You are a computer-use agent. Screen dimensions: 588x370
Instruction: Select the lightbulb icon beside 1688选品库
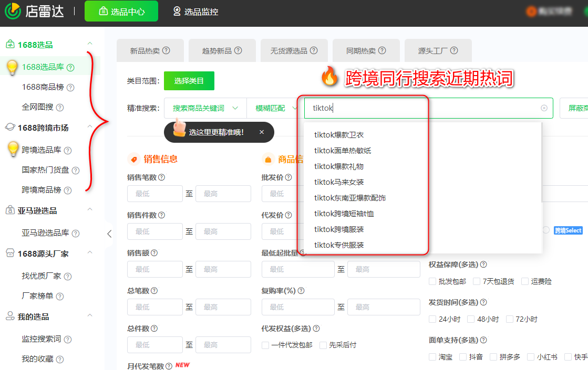pos(12,67)
